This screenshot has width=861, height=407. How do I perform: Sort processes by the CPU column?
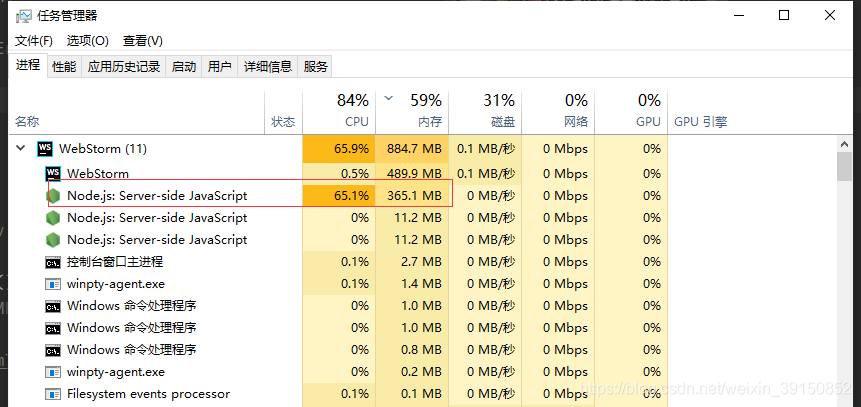click(x=339, y=111)
